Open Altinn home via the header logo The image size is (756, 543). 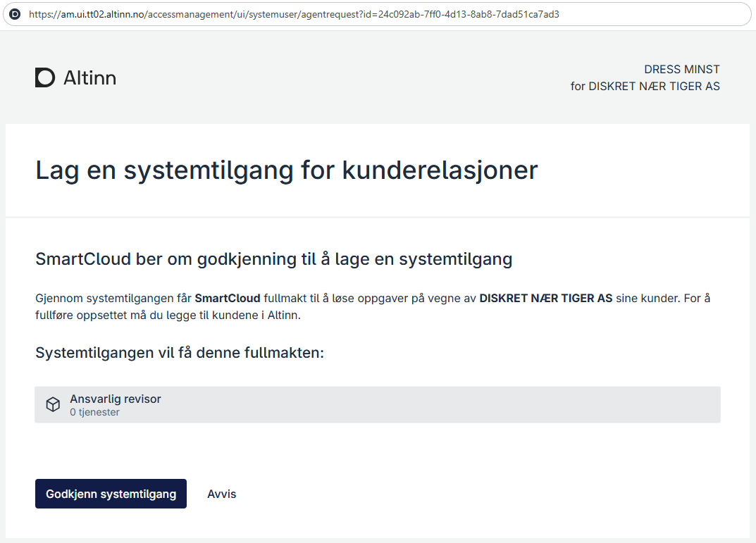[75, 77]
